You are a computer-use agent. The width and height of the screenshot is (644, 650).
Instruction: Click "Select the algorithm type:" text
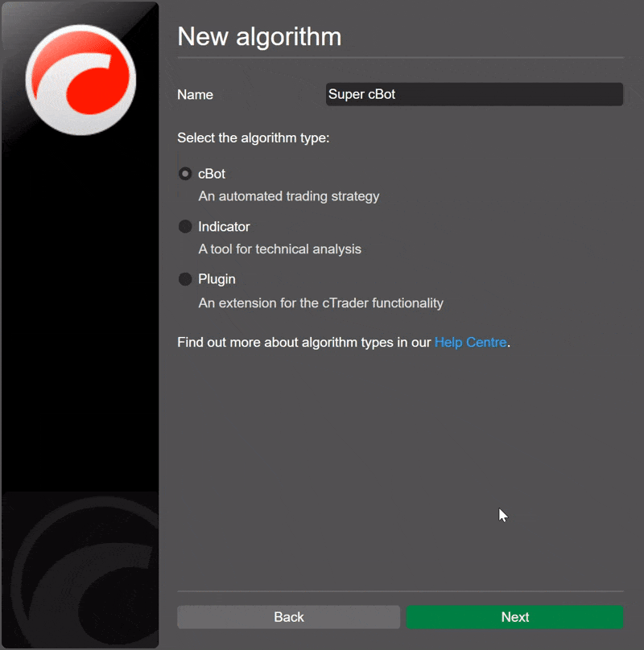click(253, 138)
